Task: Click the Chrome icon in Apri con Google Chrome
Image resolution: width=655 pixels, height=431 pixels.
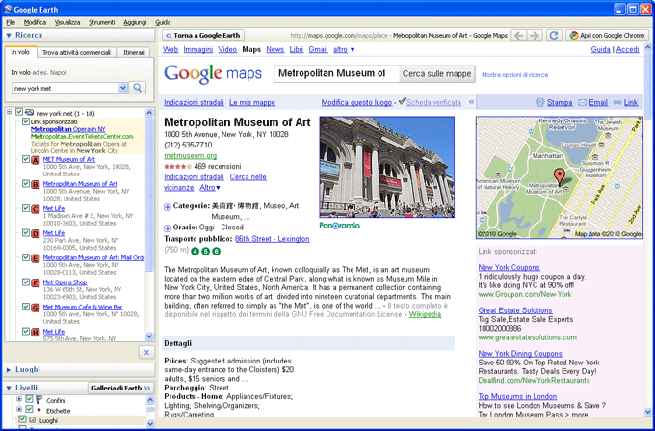Action: [574, 35]
